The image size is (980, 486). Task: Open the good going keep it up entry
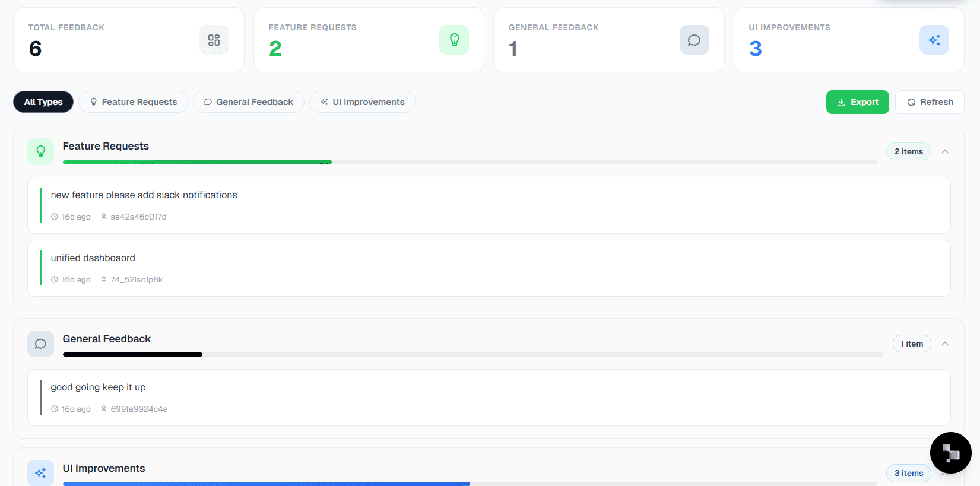coord(489,398)
